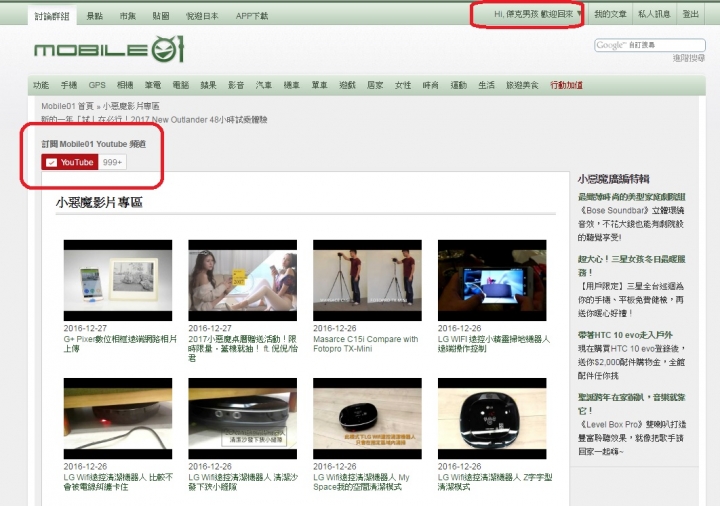The width and height of the screenshot is (720, 506).
Task: Click the 2016-12-27 date under G+ Pixer video
Action: pos(85,328)
